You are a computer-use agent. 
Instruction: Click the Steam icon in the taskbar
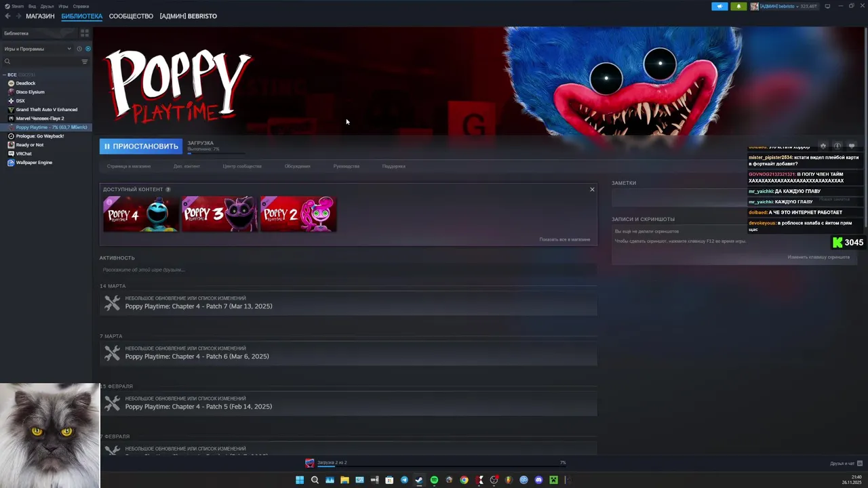pyautogui.click(x=419, y=480)
